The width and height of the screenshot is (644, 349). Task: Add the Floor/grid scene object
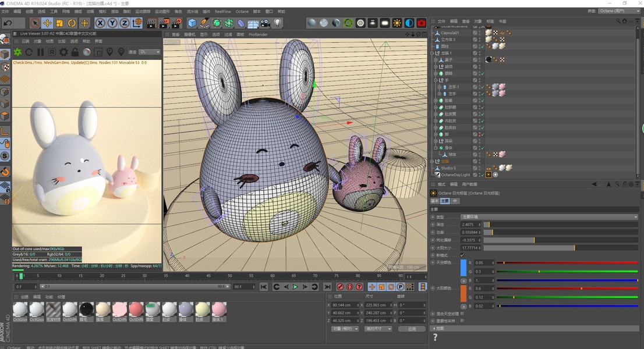(x=253, y=23)
